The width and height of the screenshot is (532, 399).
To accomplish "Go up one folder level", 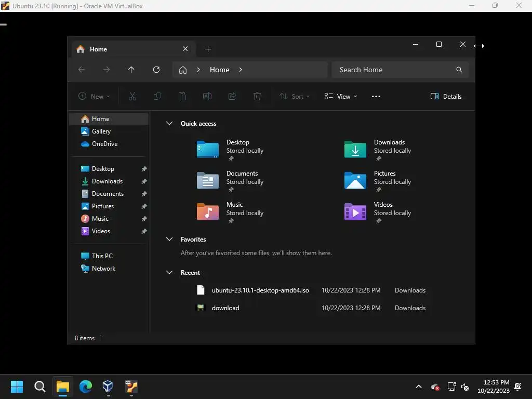I will tap(131, 70).
